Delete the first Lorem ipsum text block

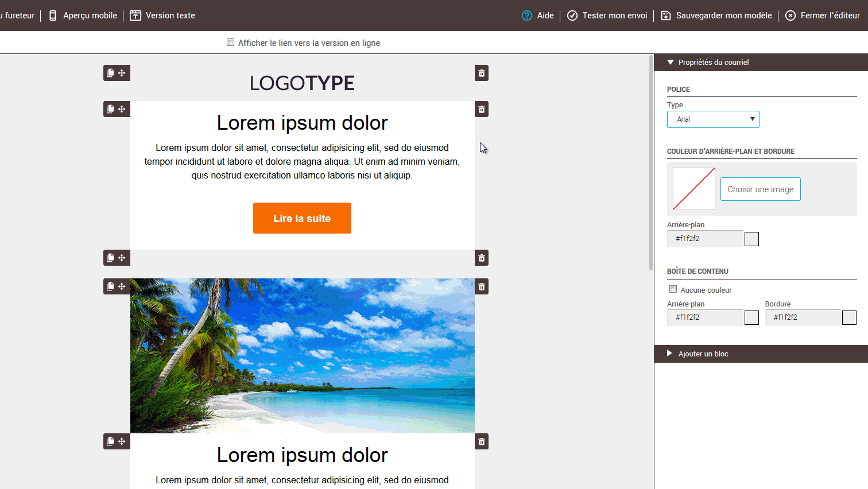pyautogui.click(x=482, y=109)
